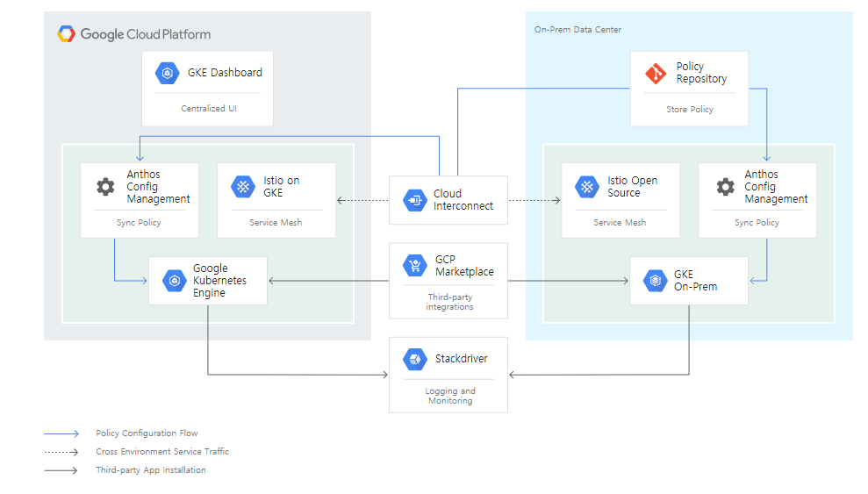Select the 'Store Policy' caption

(690, 110)
